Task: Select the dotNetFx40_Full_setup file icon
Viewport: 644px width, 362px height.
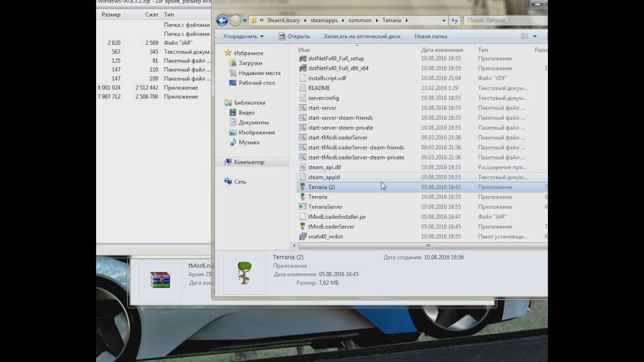Action: click(x=302, y=58)
